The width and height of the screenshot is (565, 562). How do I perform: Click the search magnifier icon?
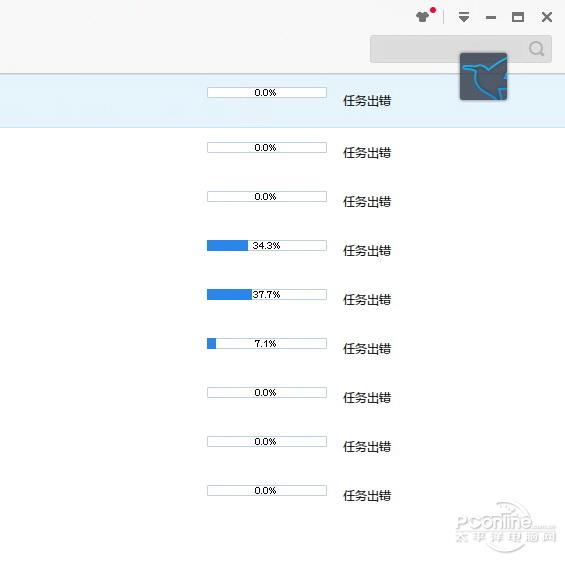click(x=536, y=48)
